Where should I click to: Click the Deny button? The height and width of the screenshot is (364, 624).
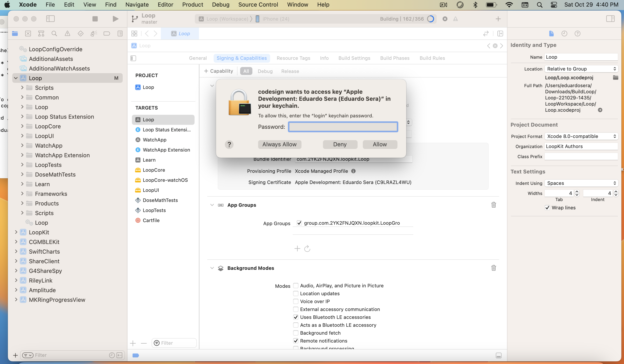coord(340,144)
